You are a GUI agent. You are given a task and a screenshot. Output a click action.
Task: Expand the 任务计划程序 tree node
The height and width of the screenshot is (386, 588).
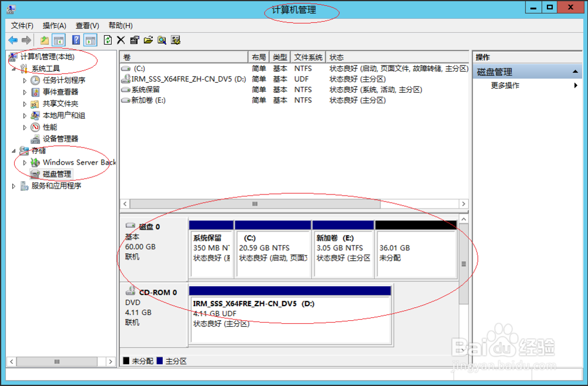[x=24, y=80]
